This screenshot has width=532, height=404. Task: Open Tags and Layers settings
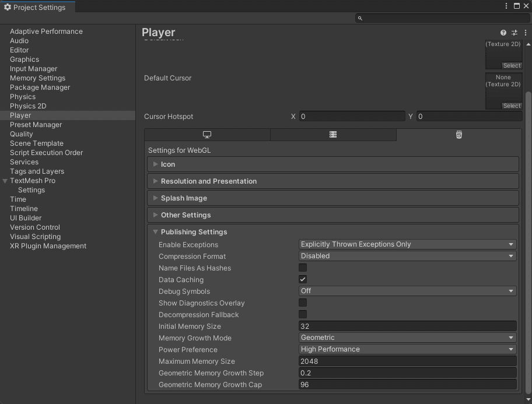click(x=37, y=171)
